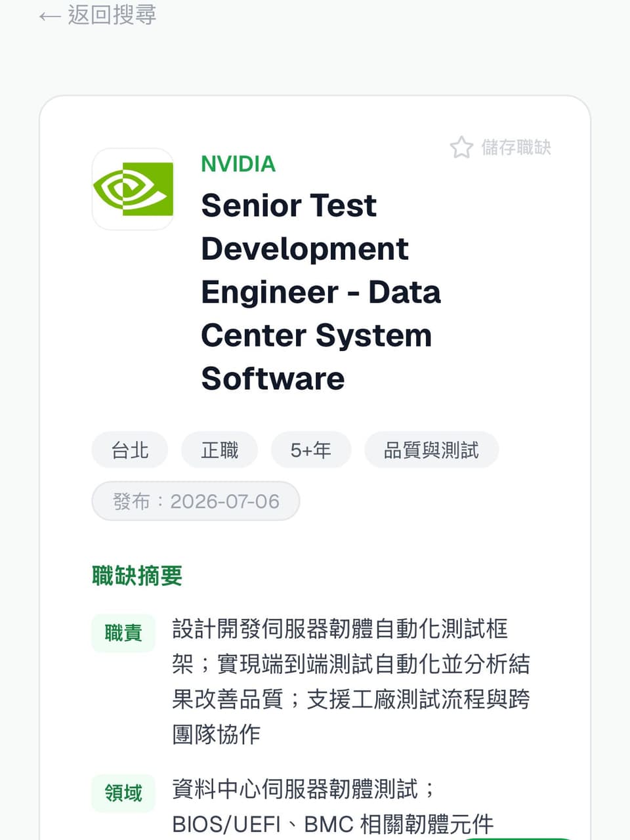
Task: Select the 5+年 experience tag
Action: [x=311, y=450]
